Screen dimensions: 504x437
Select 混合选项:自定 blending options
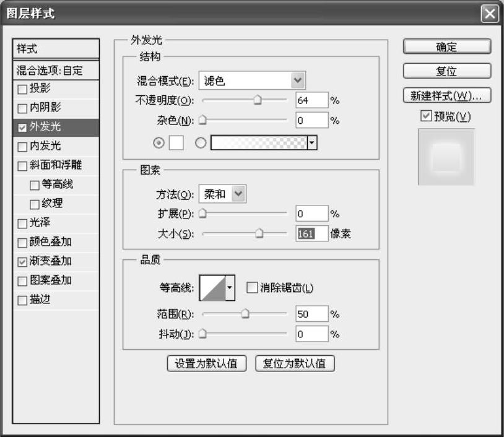point(56,70)
